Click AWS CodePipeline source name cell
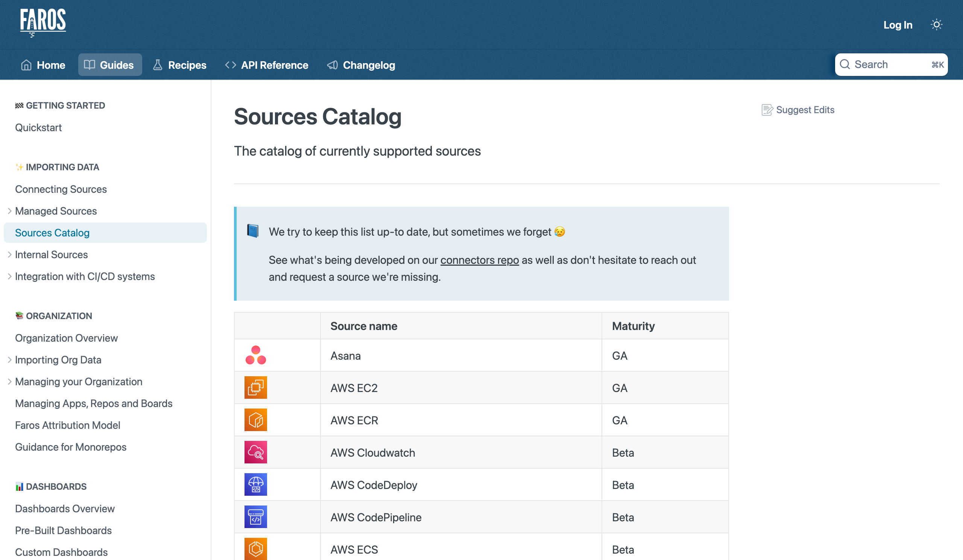This screenshot has height=560, width=963. [x=461, y=517]
